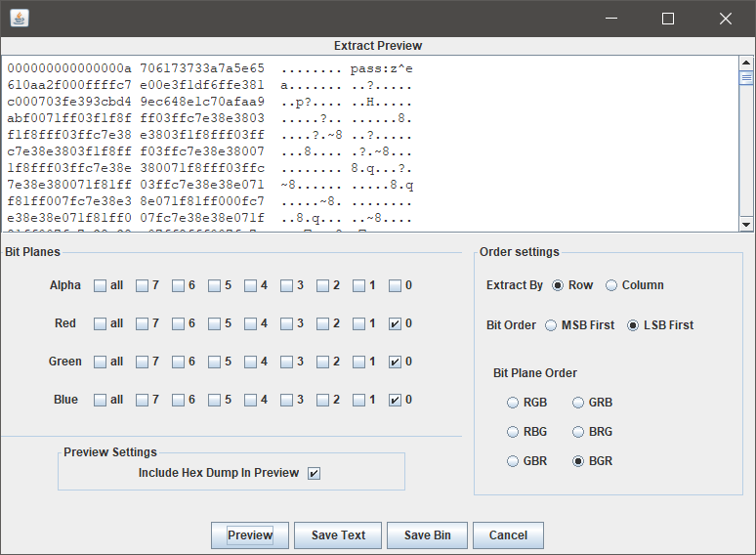Toggle the Red bit 7 checkbox
756x555 pixels.
click(142, 324)
